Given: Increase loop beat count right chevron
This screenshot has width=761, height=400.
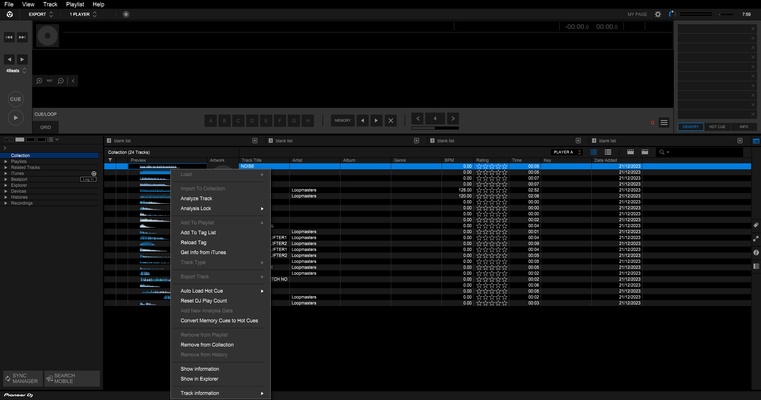Looking at the screenshot, I should pyautogui.click(x=453, y=118).
